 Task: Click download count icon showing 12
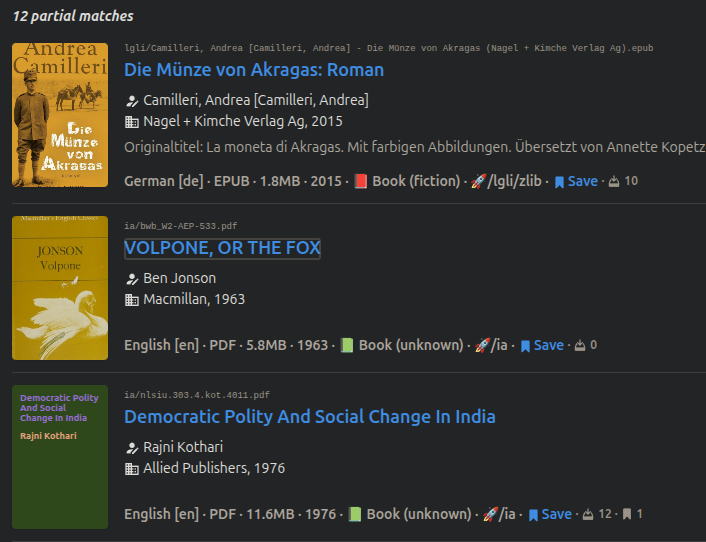click(588, 515)
